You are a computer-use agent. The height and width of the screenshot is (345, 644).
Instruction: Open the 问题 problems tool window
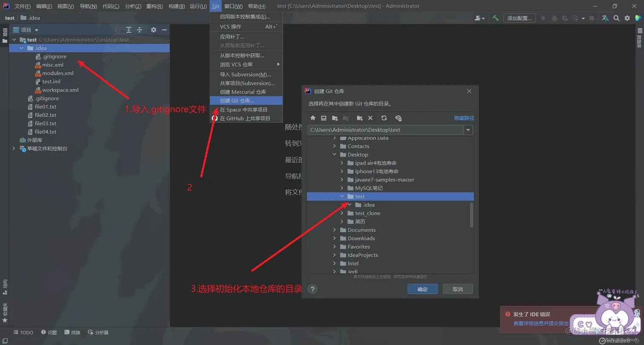coord(49,333)
